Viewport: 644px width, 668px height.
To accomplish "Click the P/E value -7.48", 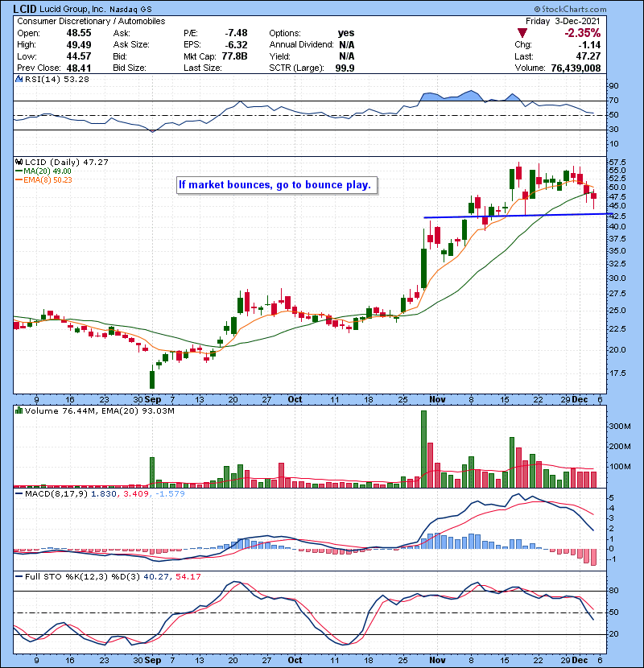I will point(236,33).
